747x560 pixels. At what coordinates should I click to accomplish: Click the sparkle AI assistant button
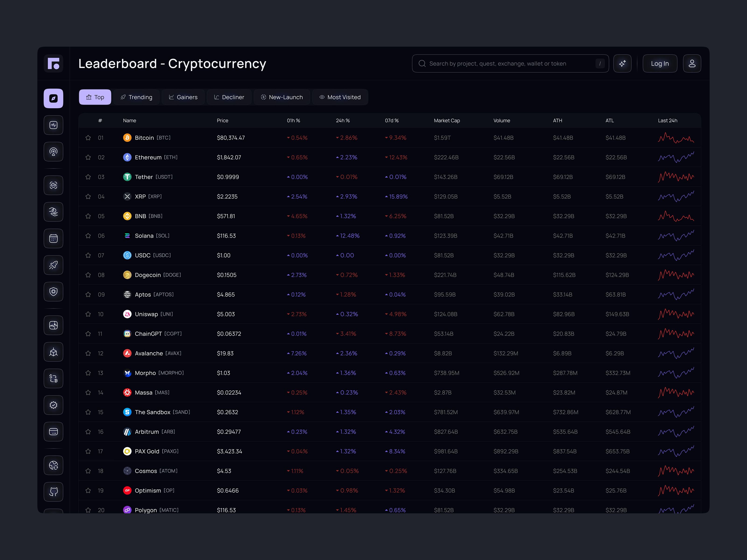click(622, 63)
